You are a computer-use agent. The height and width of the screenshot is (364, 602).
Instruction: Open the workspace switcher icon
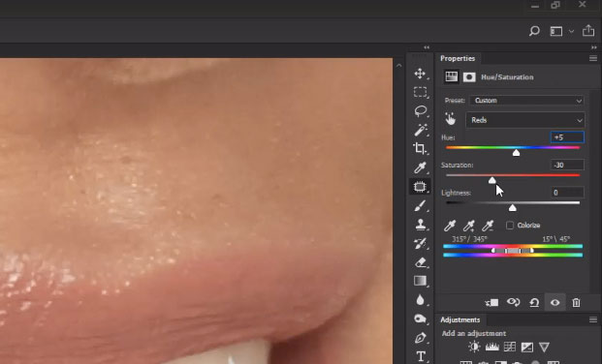[x=555, y=31]
